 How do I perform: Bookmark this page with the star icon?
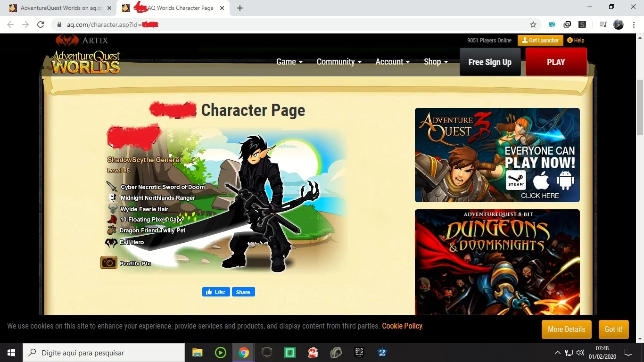533,25
